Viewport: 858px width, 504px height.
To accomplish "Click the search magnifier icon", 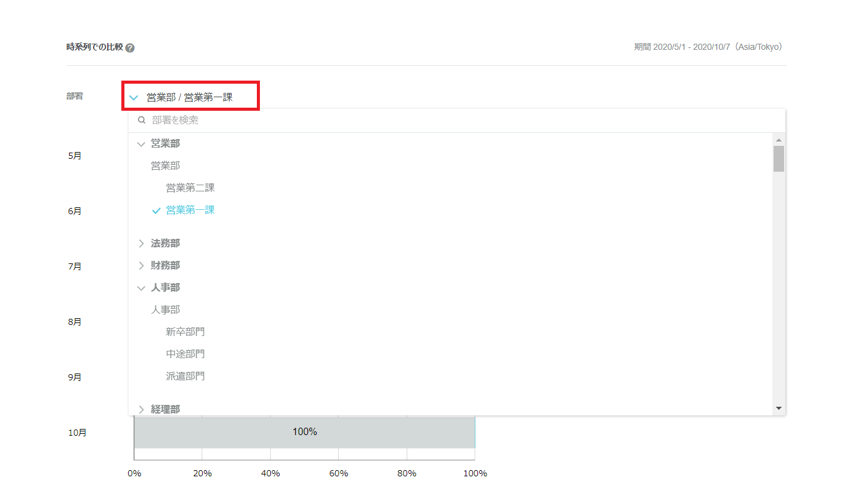I will point(142,121).
